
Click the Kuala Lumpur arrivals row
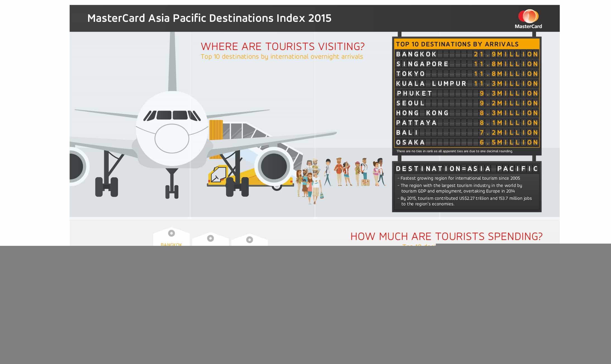pyautogui.click(x=467, y=84)
